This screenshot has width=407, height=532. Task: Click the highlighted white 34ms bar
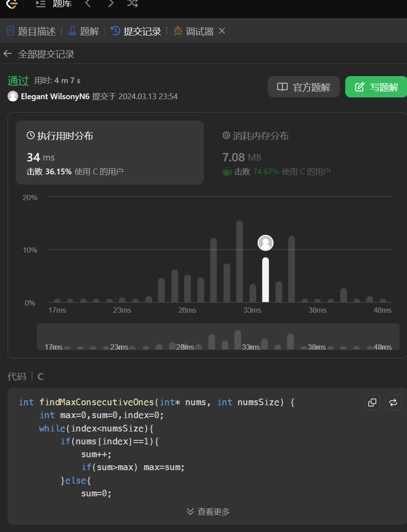click(266, 279)
